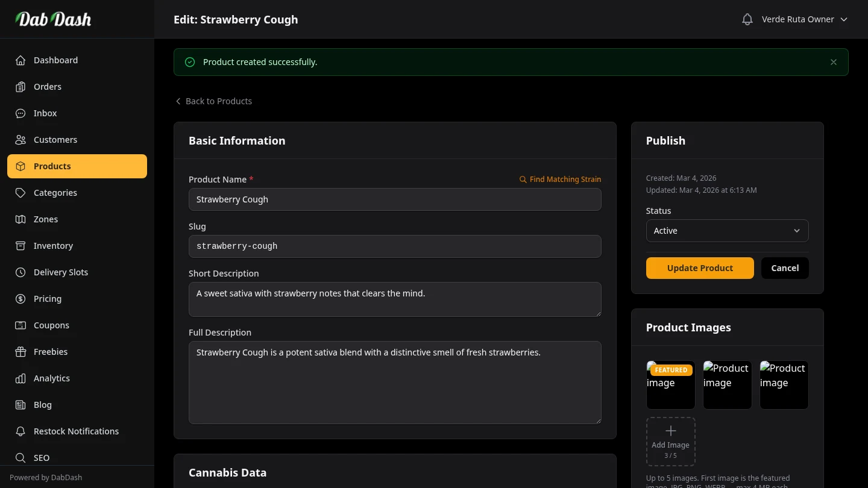
Task: Open the notification bell icon
Action: (x=747, y=19)
